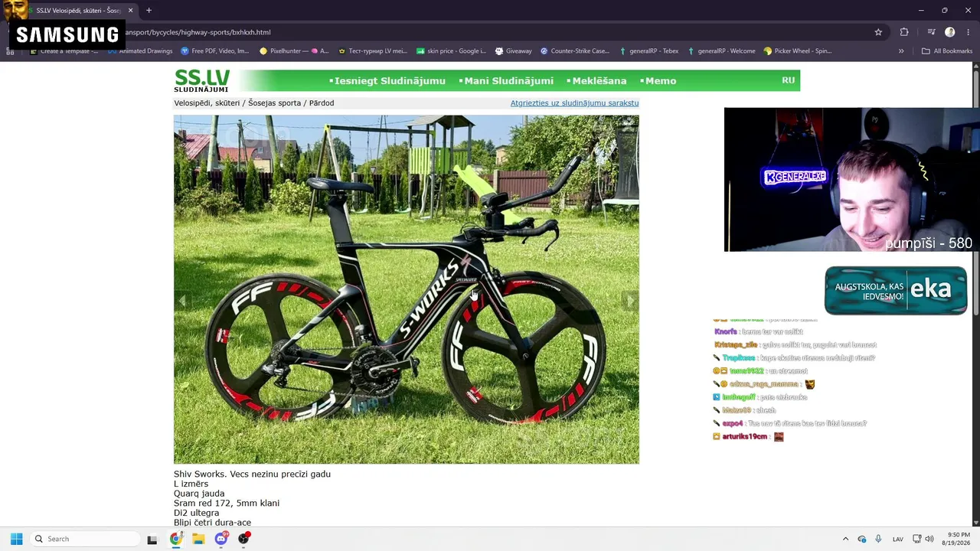Open the OBS Studio taskbar icon
980x551 pixels.
(244, 539)
